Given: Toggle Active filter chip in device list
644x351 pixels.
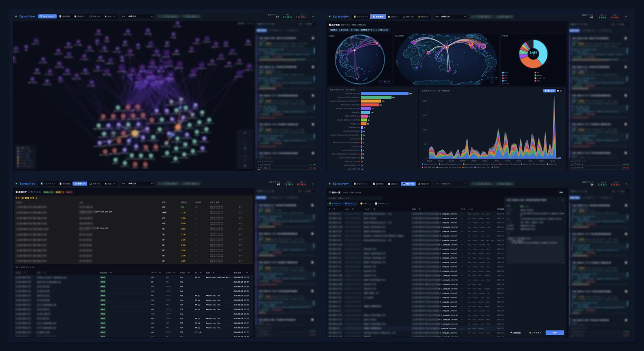Looking at the screenshot, I should pyautogui.click(x=335, y=203).
